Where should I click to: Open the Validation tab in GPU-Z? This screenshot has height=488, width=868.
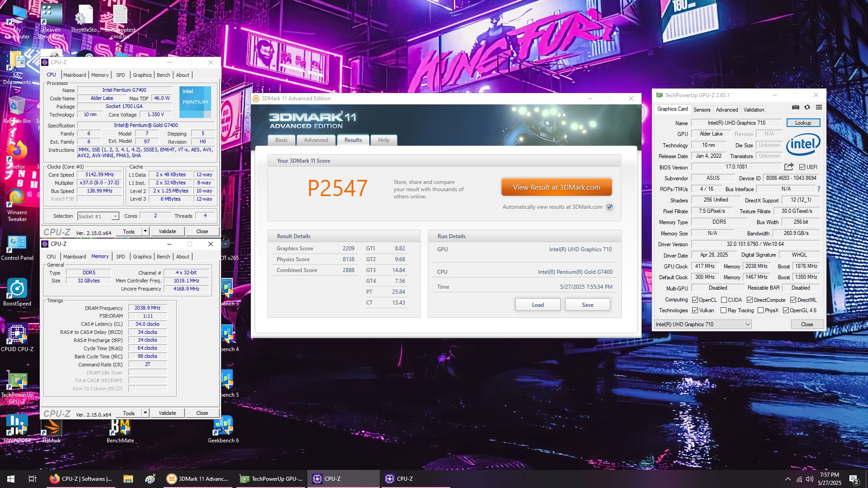coord(754,110)
